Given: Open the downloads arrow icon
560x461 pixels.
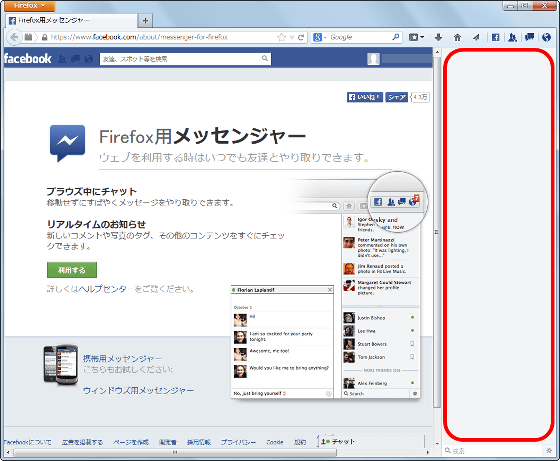Looking at the screenshot, I should (x=439, y=37).
